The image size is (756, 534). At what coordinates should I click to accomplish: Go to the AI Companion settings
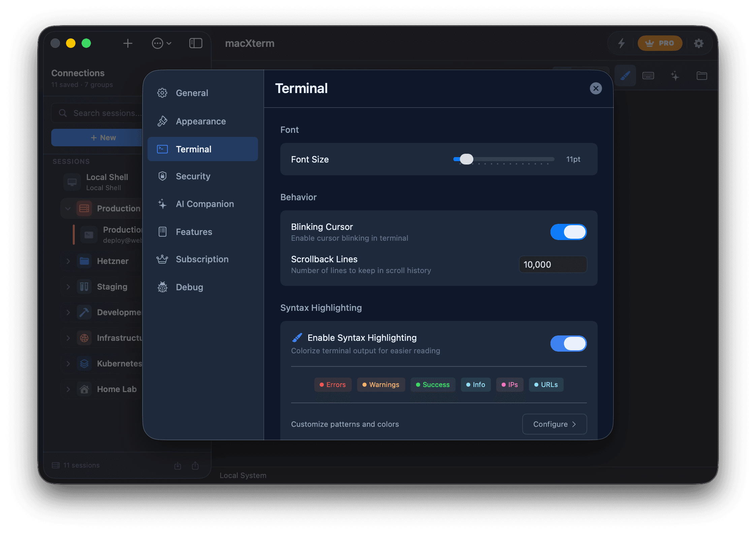202,204
